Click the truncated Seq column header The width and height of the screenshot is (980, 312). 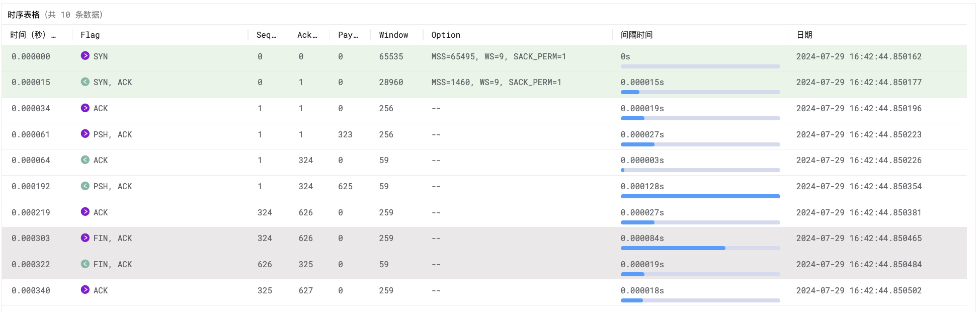(266, 35)
